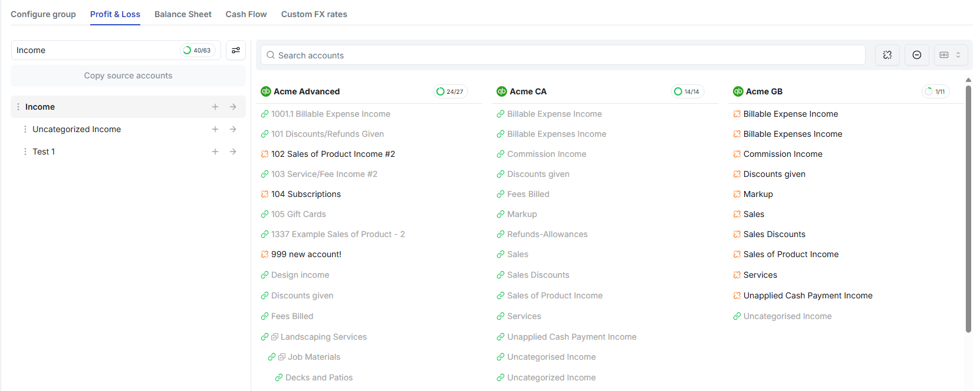980x391 pixels.
Task: Add a child under Uncategorized Income
Action: pos(215,129)
